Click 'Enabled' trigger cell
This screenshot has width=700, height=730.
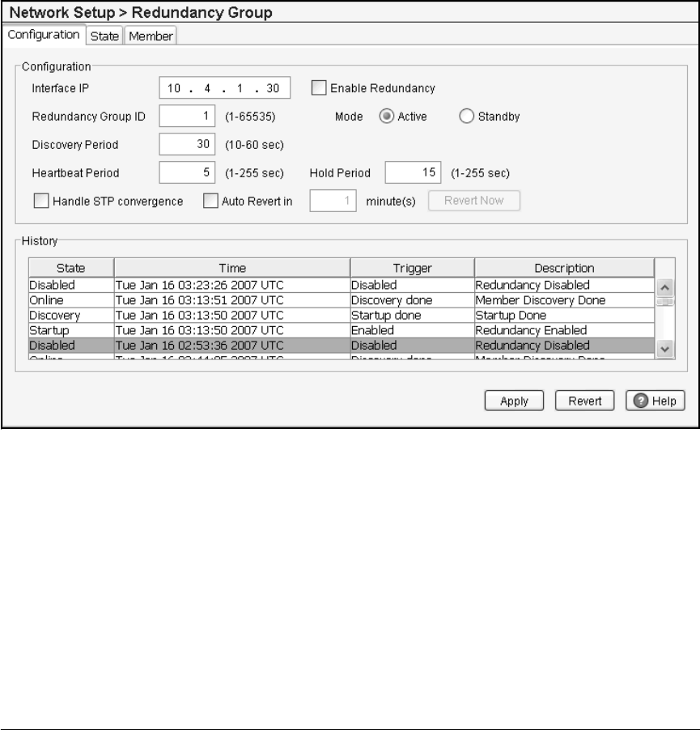[x=413, y=330]
